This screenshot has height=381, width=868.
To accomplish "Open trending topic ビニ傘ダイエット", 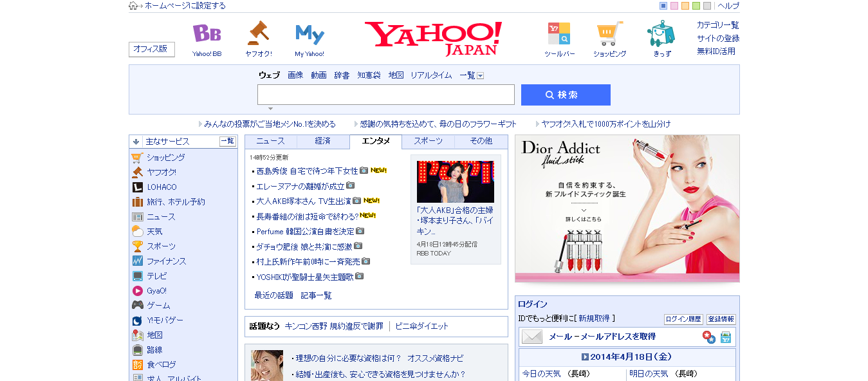I will [422, 326].
